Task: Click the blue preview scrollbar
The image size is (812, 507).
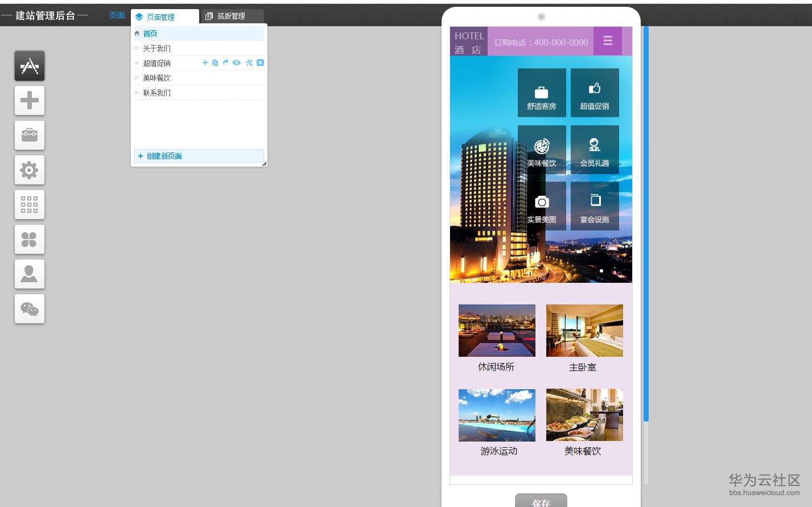Action: coord(646,224)
